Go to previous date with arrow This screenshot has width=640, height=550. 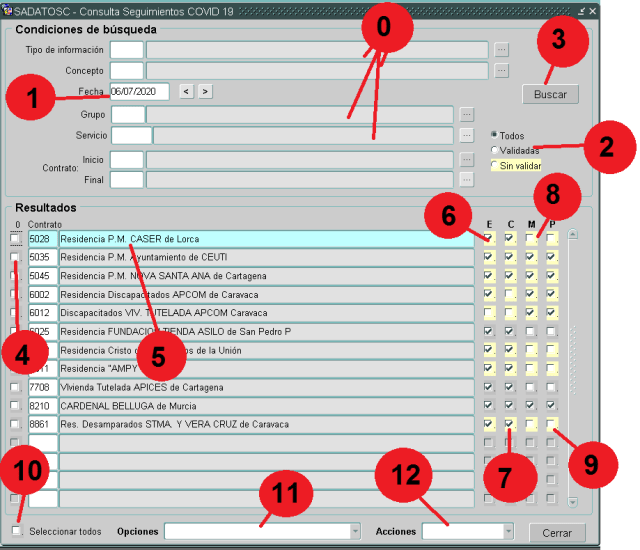pos(186,91)
